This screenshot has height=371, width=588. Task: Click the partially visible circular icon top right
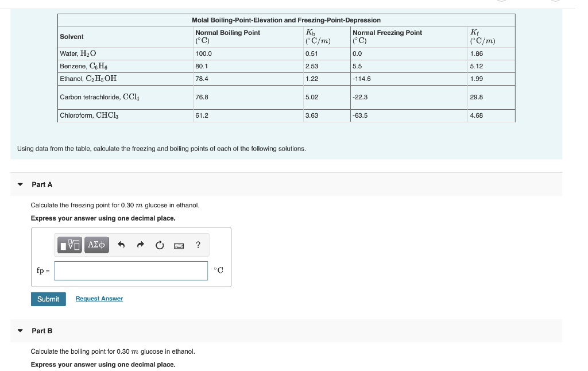coord(554,2)
